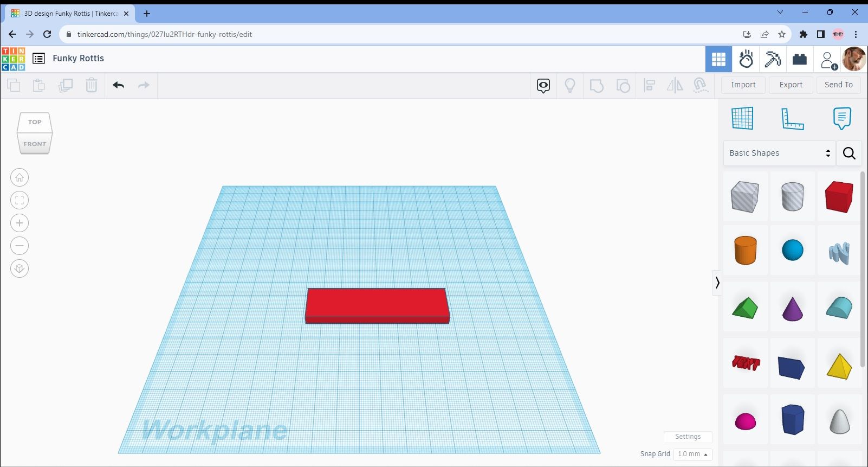Pick the teal Round Roof shape
The width and height of the screenshot is (868, 467).
839,308
